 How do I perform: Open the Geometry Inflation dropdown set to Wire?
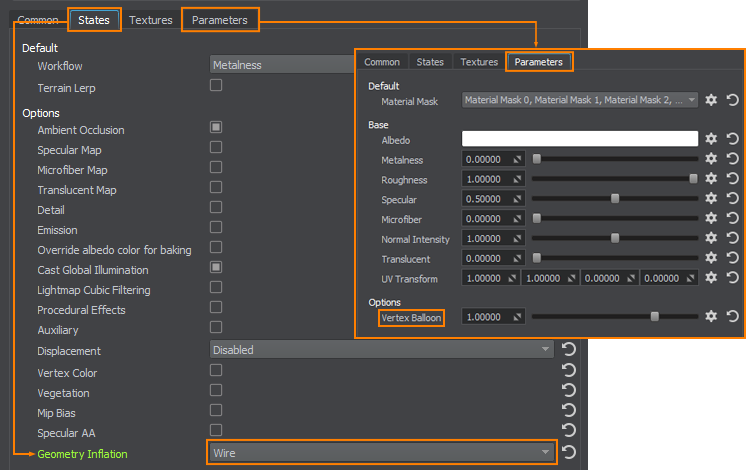(x=381, y=453)
